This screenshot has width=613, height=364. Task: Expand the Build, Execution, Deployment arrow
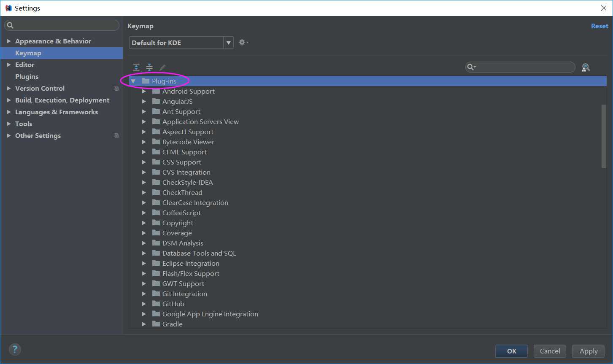[x=8, y=100]
